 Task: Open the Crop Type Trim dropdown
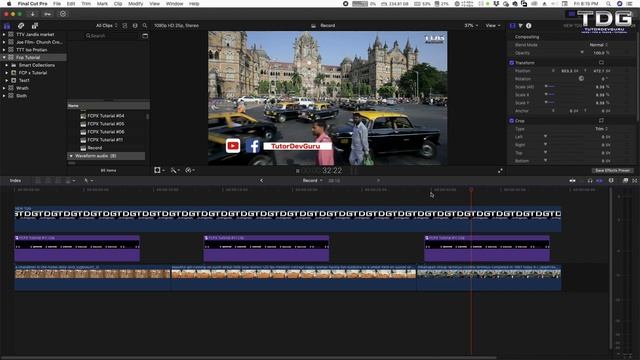[601, 129]
